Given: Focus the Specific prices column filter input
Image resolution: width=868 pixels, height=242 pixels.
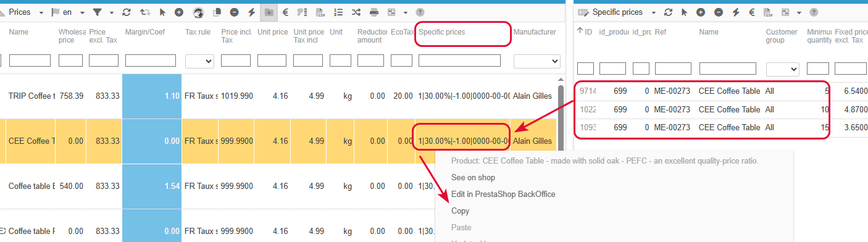Looking at the screenshot, I should tap(459, 60).
